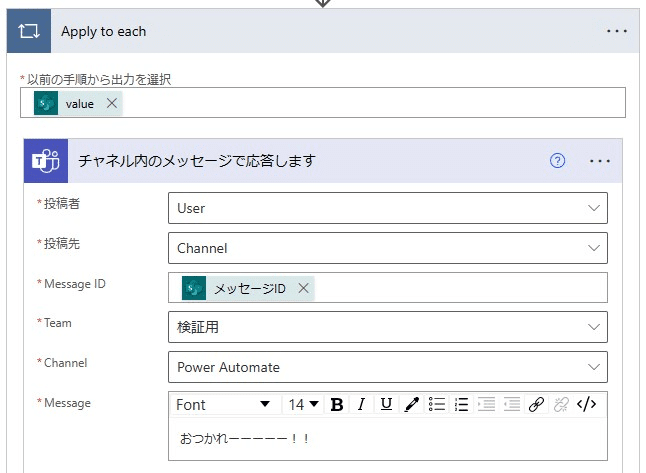Screen dimensions: 646x473
Task: Insert a hyperlink
Action: coord(536,404)
